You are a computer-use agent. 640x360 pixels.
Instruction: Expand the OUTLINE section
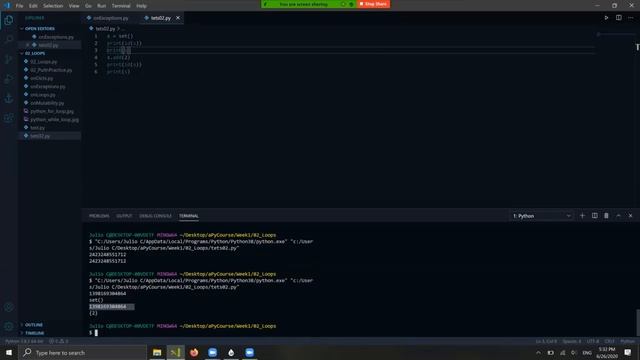coord(34,325)
